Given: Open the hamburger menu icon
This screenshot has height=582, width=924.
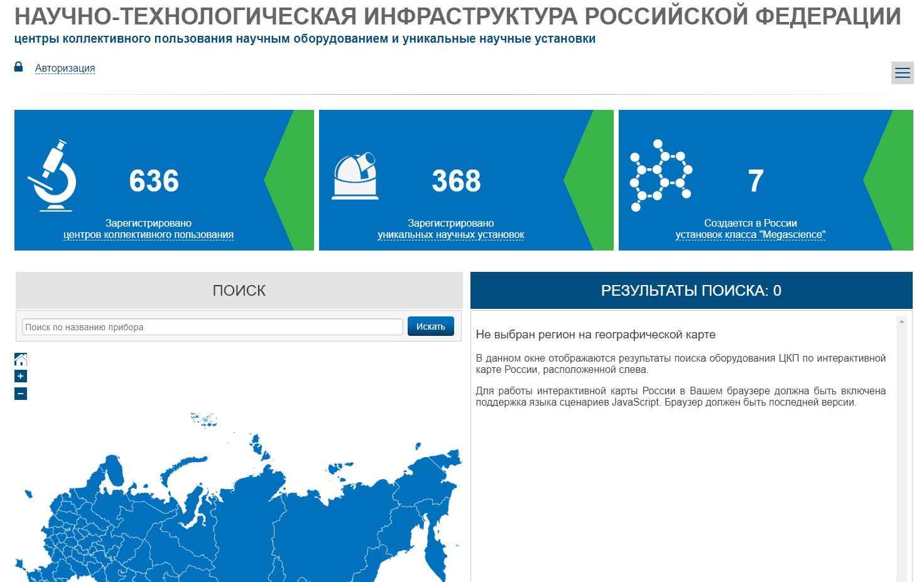Looking at the screenshot, I should 902,73.
